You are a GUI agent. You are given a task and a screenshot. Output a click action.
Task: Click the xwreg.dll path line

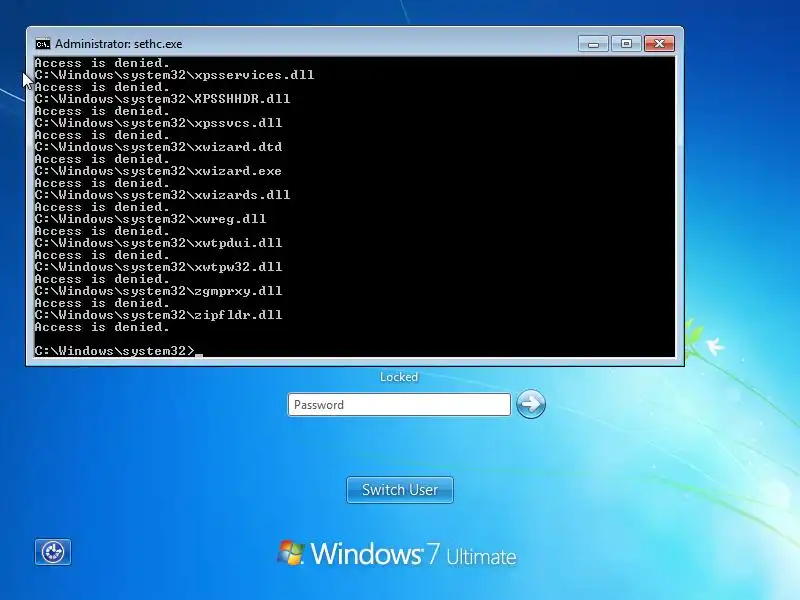click(151, 219)
